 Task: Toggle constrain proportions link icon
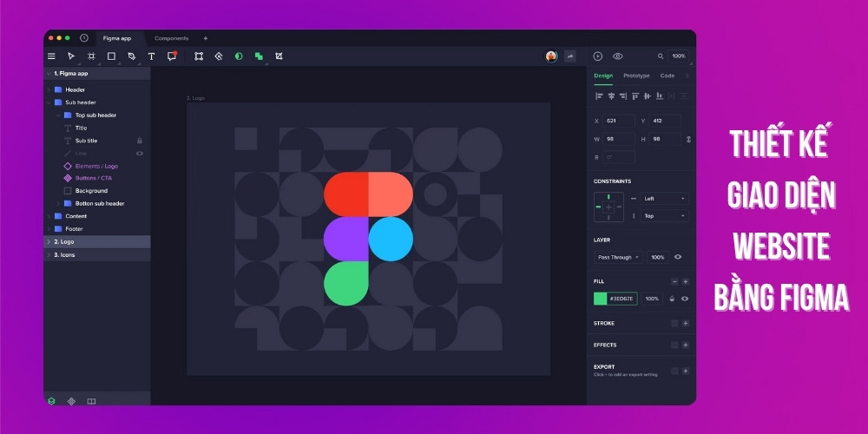click(688, 140)
